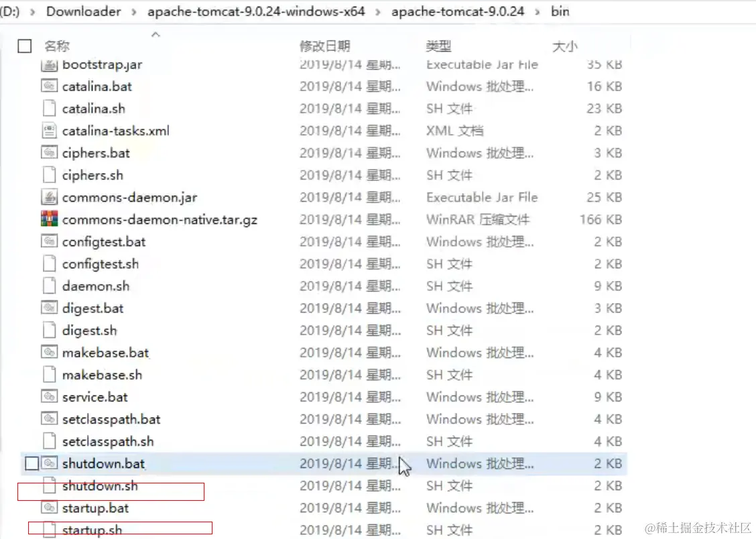Click the shutdown.sh file icon
Viewport: 756px width, 539px height.
(x=49, y=485)
